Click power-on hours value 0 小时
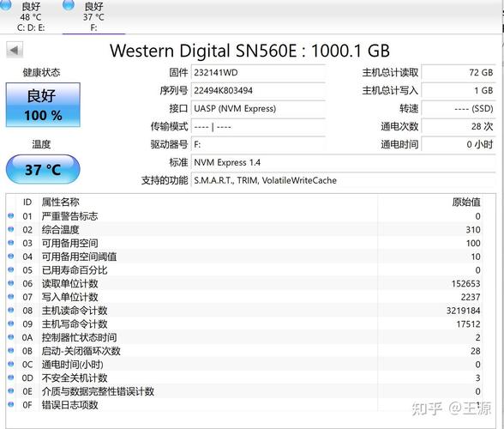The image size is (504, 429). [x=459, y=144]
